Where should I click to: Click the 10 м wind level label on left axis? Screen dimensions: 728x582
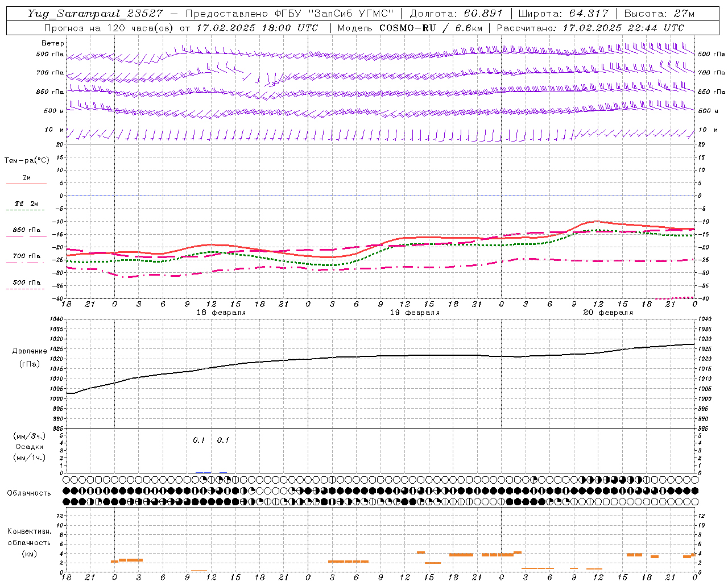54,130
